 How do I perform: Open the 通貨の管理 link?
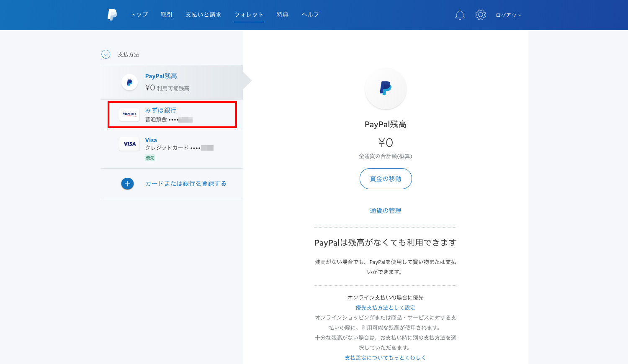click(x=386, y=211)
